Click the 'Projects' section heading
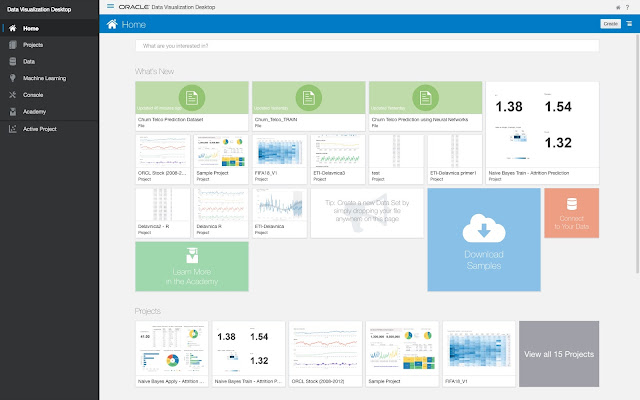640x400 pixels. pyautogui.click(x=148, y=311)
